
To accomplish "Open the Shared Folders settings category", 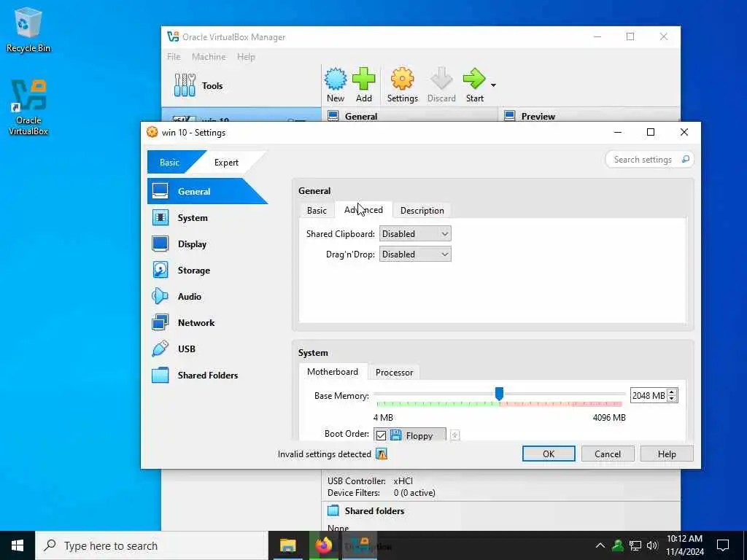I will coord(207,375).
